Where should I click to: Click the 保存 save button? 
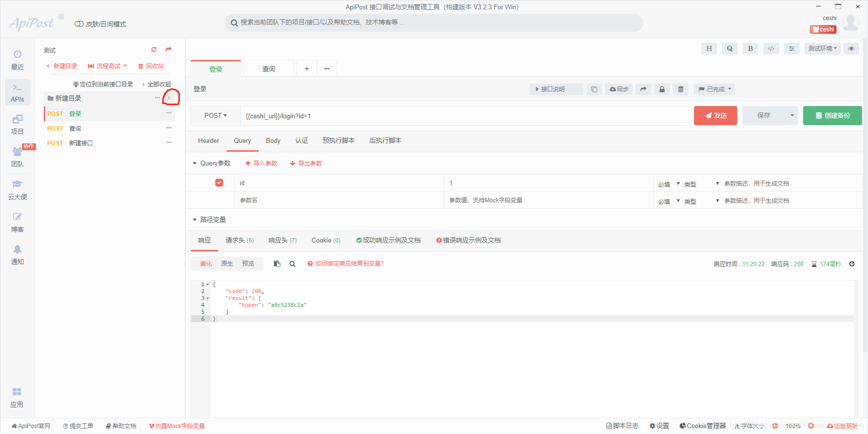coord(764,116)
